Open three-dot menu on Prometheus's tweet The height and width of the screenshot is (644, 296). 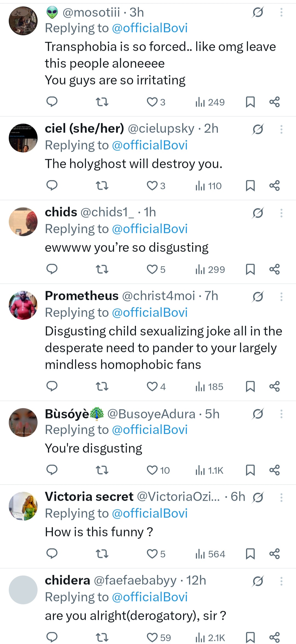coord(281,297)
